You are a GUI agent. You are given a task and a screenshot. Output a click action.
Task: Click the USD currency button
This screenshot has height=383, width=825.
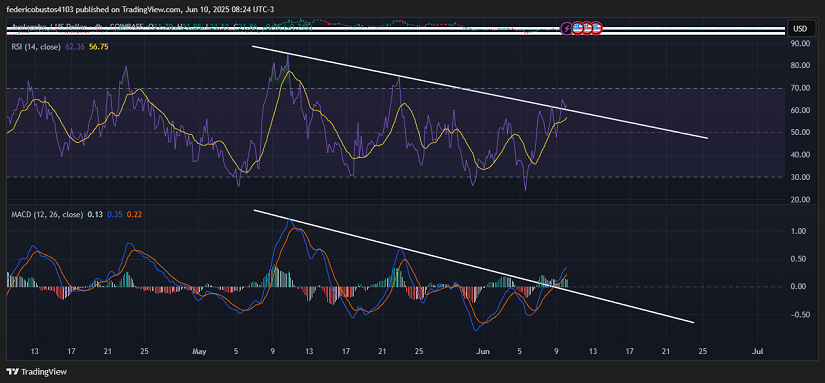[800, 28]
